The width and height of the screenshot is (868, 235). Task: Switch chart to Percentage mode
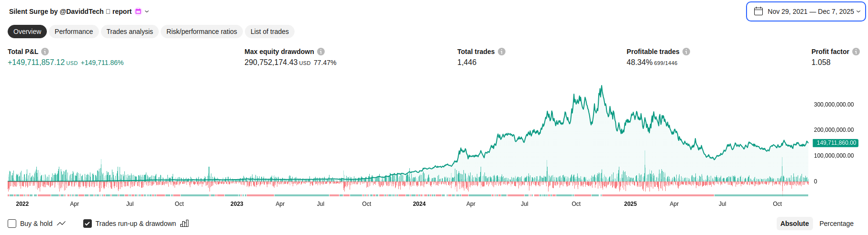point(836,224)
